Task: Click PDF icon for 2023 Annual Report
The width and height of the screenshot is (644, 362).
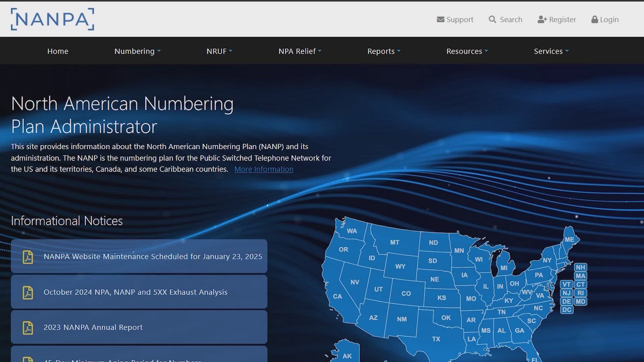Action: [28, 328]
